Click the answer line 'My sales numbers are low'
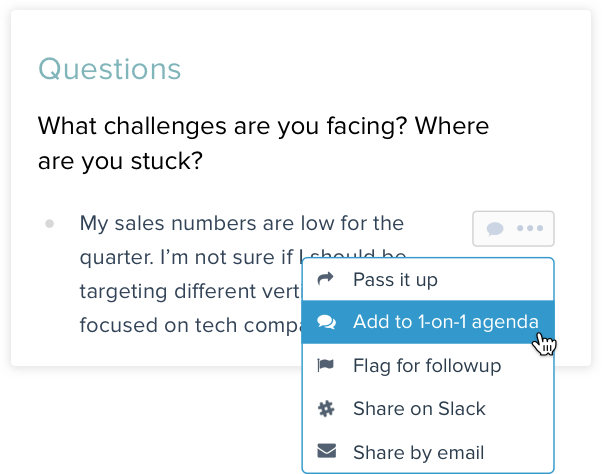Screen dimensions: 602x474 click(241, 222)
